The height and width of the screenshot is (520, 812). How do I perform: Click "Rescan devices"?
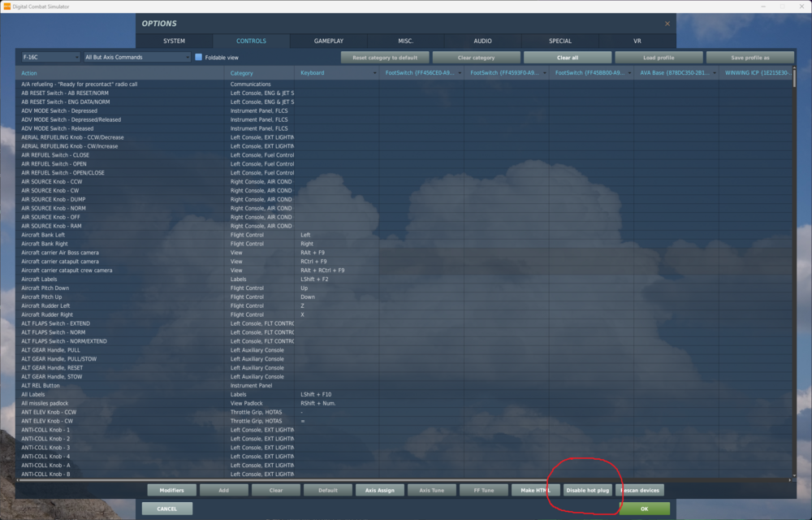pos(641,490)
